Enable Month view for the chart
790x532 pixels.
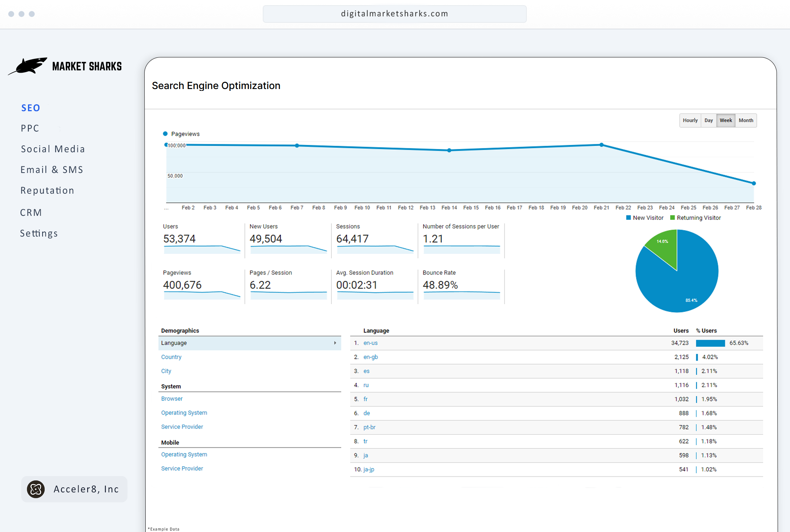coord(746,120)
